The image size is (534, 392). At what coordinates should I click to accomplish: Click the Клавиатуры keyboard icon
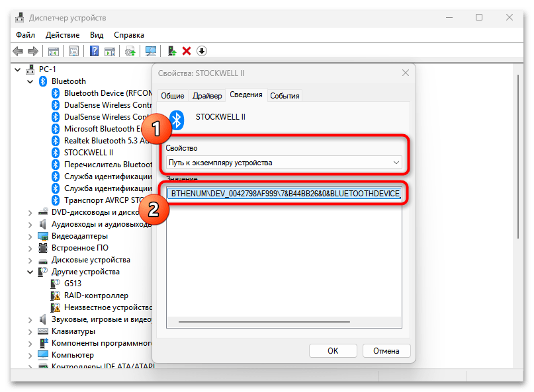point(43,331)
